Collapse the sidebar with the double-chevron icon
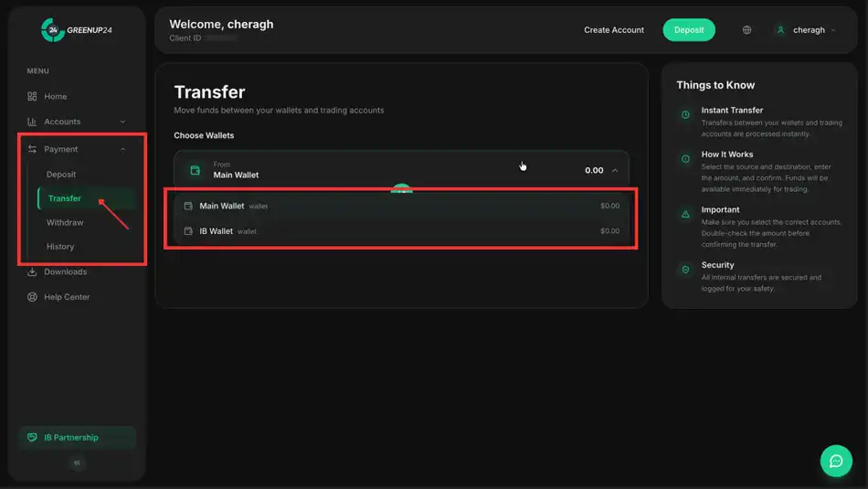Image resolution: width=868 pixels, height=489 pixels. click(x=77, y=462)
